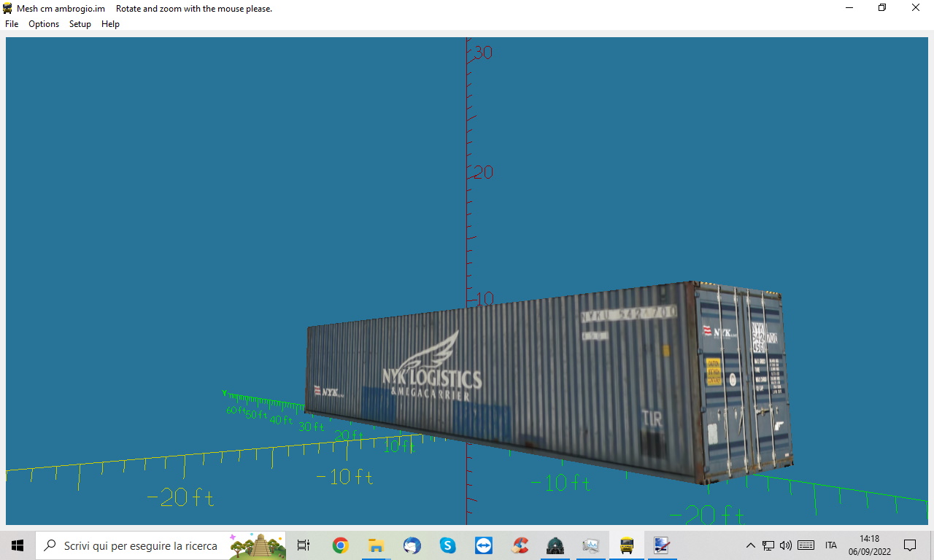
Task: Restore down the mesh viewer window
Action: tap(882, 8)
